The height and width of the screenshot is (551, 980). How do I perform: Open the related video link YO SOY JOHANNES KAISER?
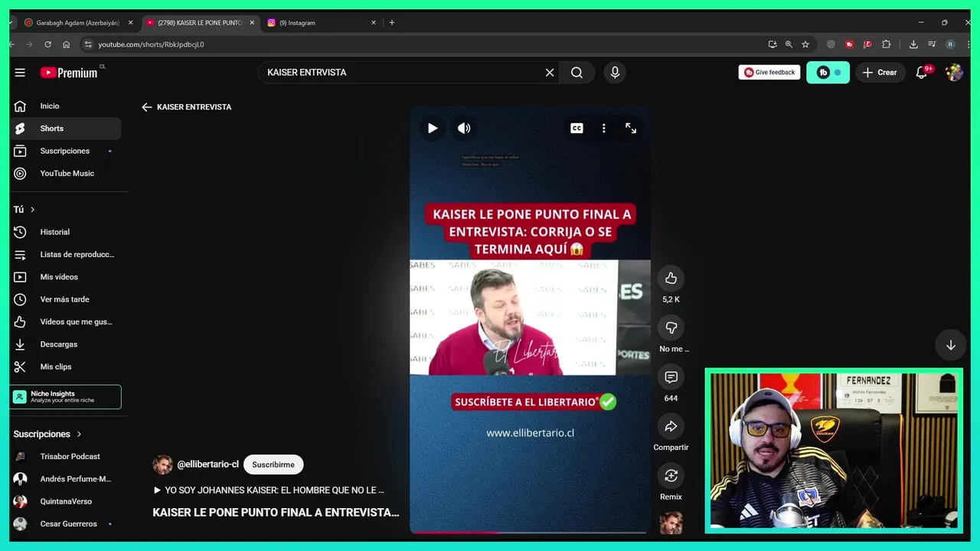pos(269,490)
